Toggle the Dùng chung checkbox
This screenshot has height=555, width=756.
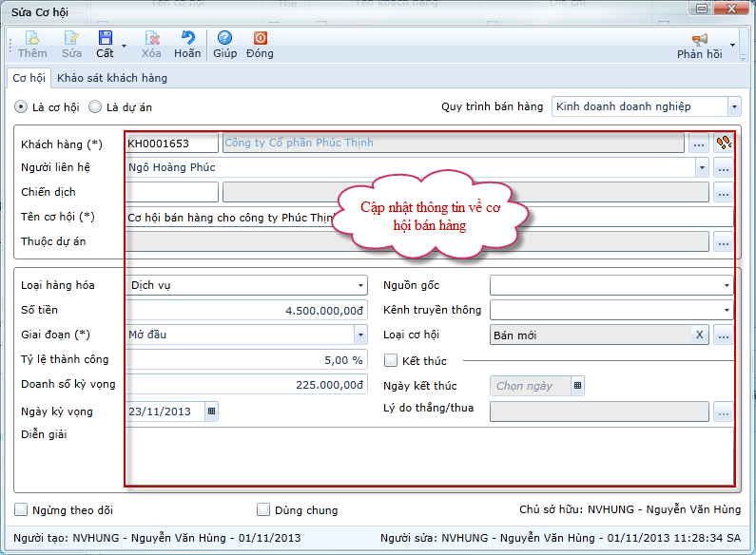(x=264, y=510)
